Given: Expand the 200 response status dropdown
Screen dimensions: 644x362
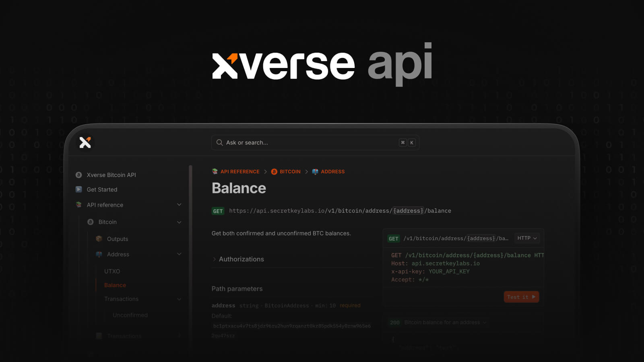Looking at the screenshot, I should tap(485, 323).
